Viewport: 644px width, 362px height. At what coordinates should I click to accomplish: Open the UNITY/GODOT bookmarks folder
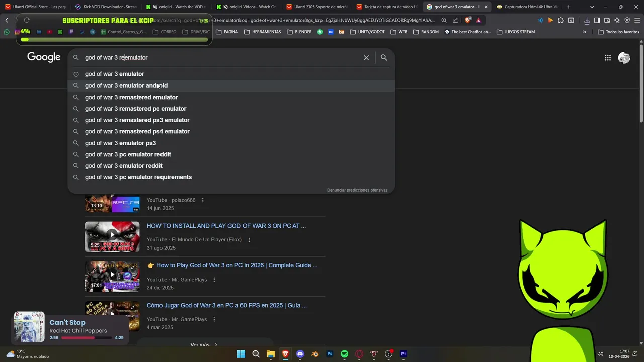(367, 32)
